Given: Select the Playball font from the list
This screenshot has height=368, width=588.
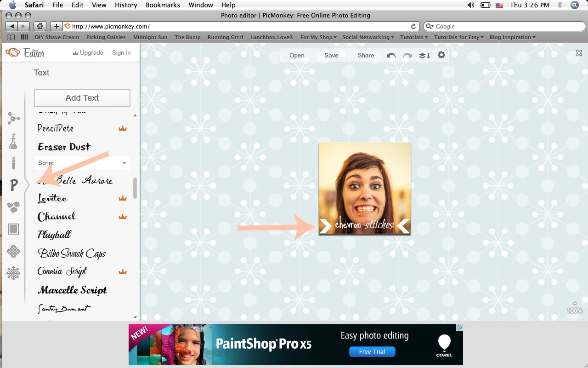Looking at the screenshot, I should click(54, 235).
